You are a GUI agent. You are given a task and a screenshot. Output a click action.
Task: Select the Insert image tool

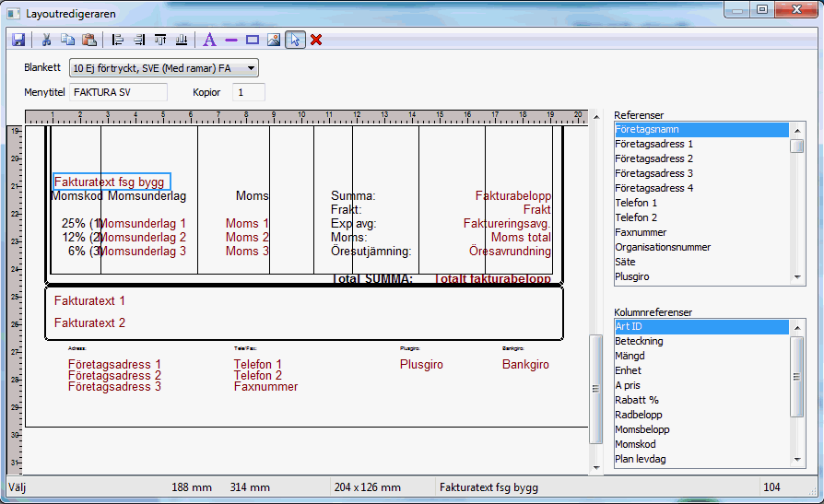(273, 40)
